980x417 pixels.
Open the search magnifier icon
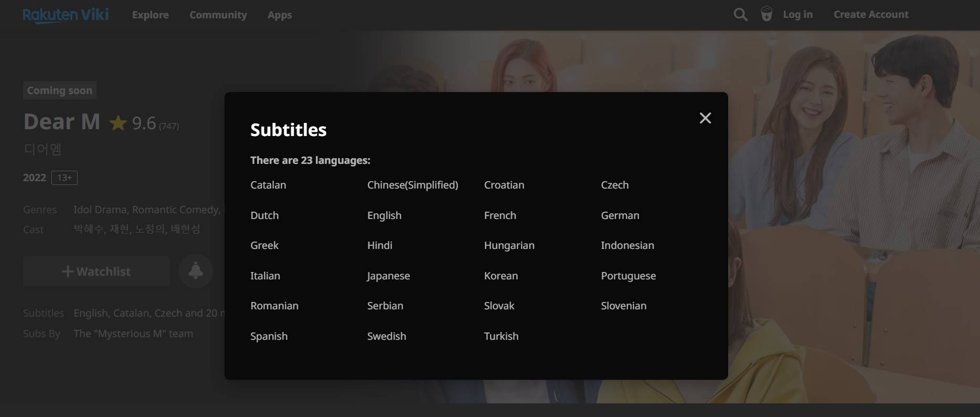pyautogui.click(x=740, y=15)
